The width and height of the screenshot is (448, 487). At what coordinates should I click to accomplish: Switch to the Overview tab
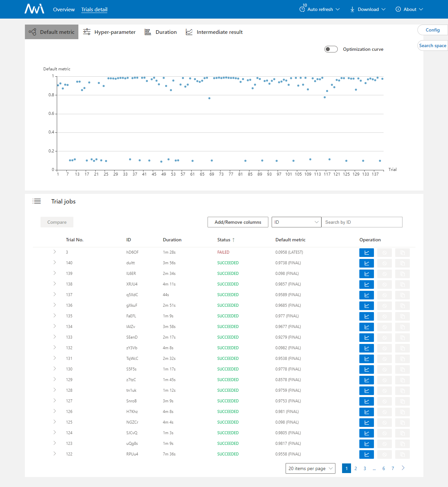[63, 9]
